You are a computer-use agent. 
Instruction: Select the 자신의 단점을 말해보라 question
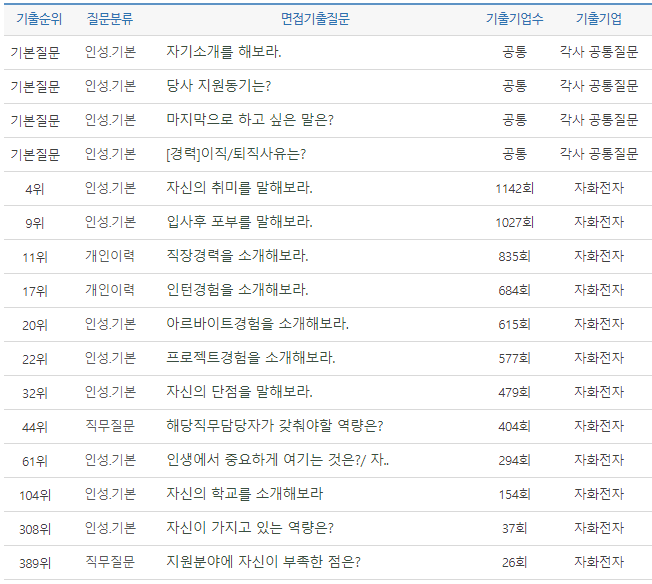click(239, 392)
